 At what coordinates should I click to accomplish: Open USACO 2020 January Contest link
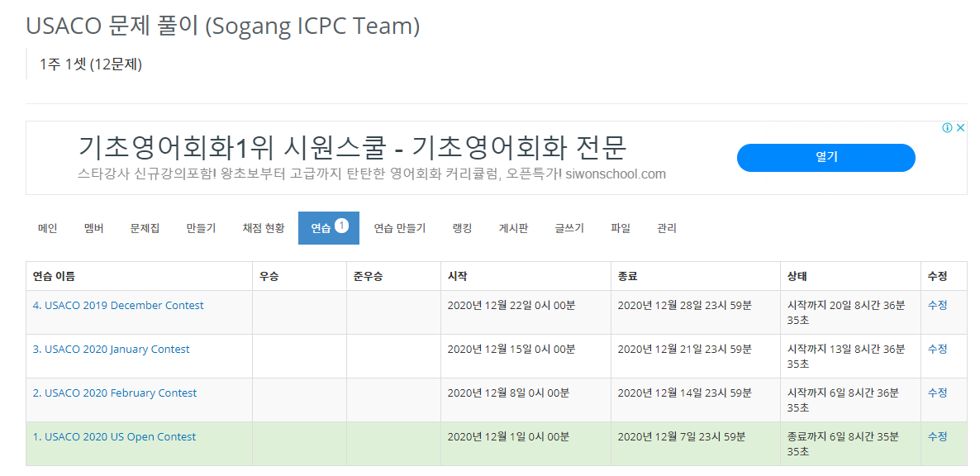(112, 350)
